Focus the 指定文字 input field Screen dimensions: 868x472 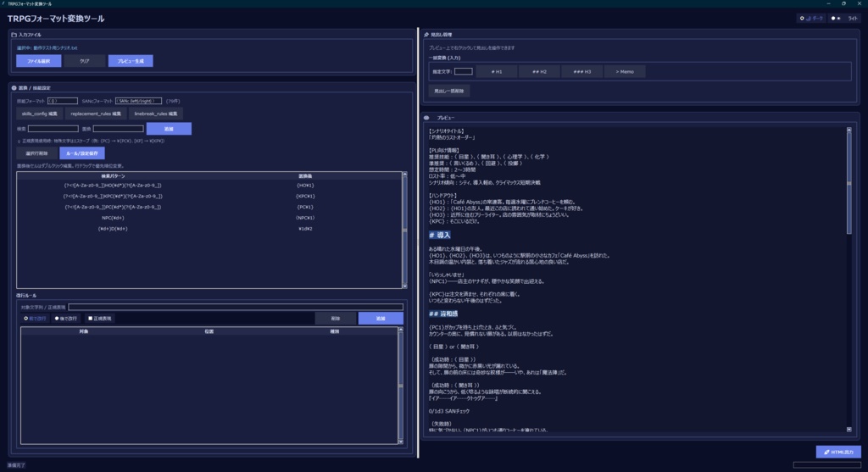[464, 71]
